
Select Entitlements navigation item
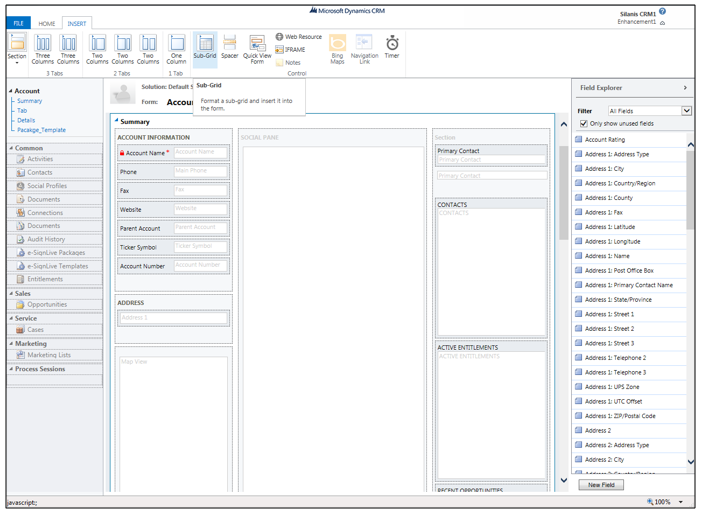[x=55, y=279]
